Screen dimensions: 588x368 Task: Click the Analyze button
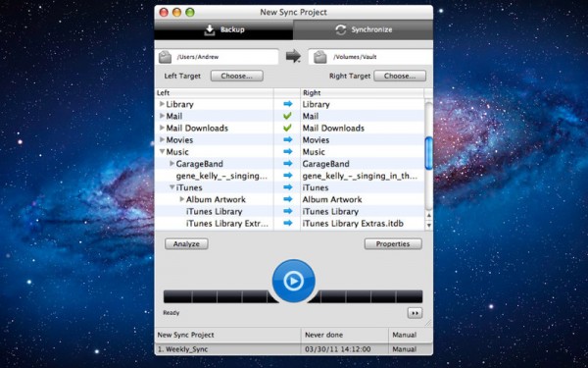click(186, 244)
